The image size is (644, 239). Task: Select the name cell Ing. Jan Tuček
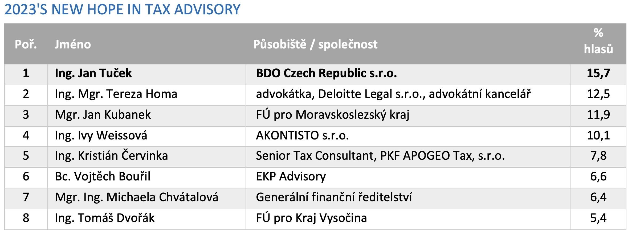(147, 73)
